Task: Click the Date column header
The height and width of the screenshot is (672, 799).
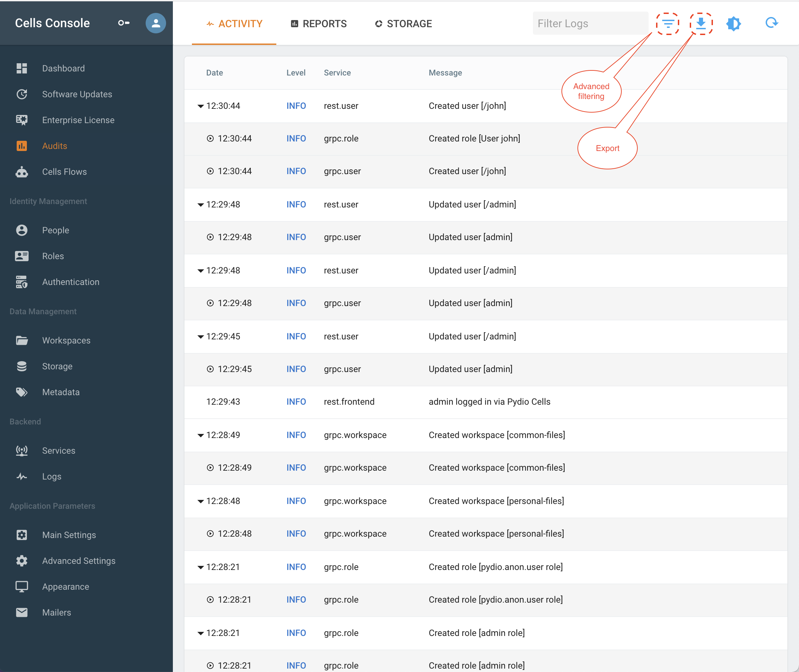Action: [x=215, y=73]
